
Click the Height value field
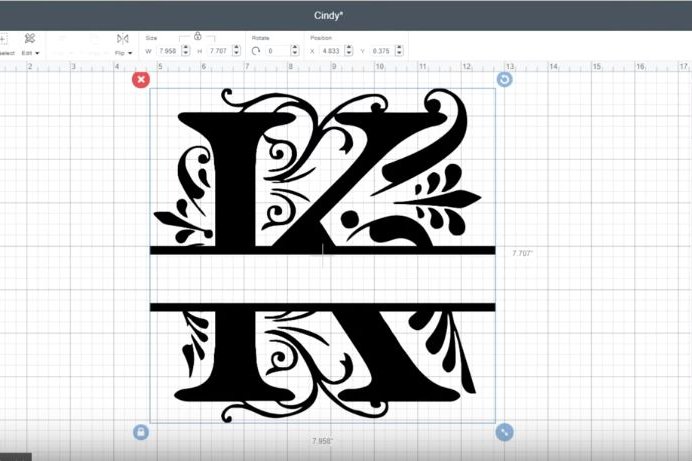218,51
